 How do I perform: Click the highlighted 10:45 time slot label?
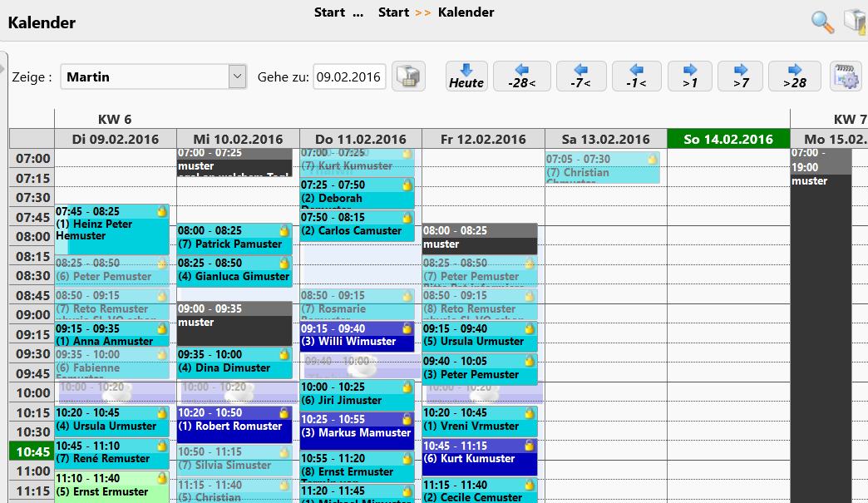click(x=31, y=451)
